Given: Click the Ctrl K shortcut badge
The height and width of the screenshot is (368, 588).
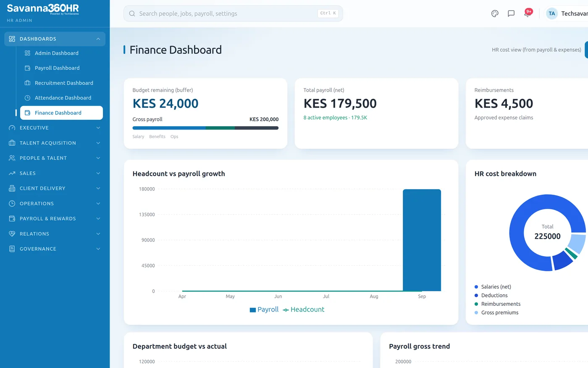Looking at the screenshot, I should tap(328, 13).
